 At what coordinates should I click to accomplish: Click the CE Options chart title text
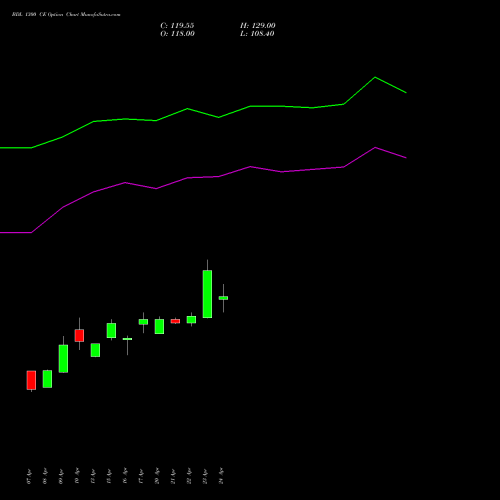[x=66, y=15]
